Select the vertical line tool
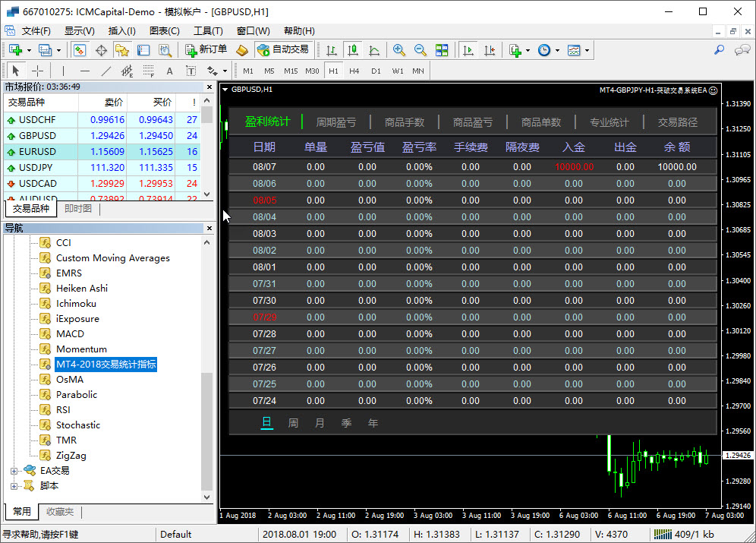Screen dimensions: 756x543 click(x=63, y=71)
